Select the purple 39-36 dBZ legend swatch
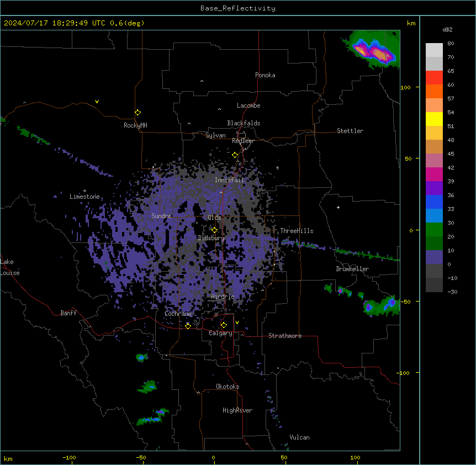Screen dimensions: 476x465 pos(434,188)
